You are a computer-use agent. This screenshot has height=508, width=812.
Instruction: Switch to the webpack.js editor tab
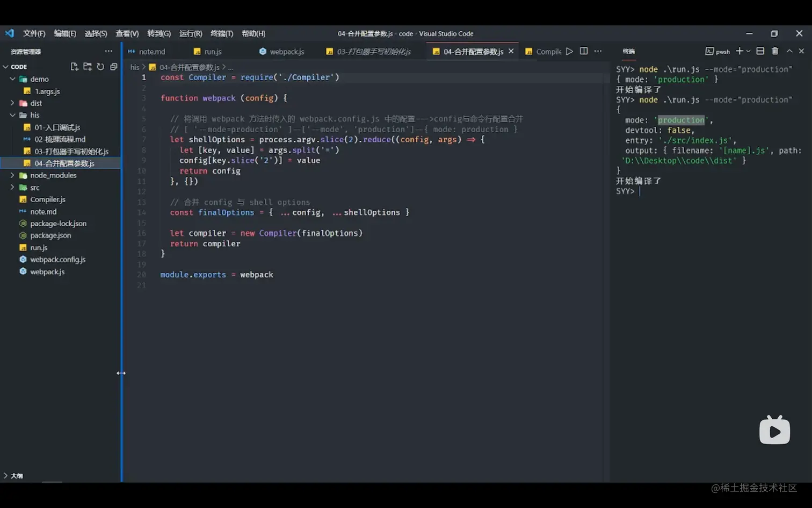(x=287, y=52)
